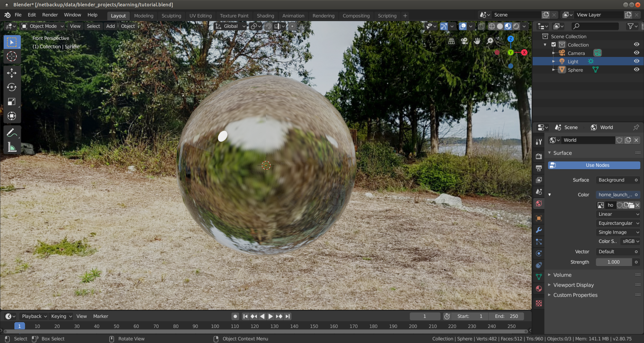Image resolution: width=644 pixels, height=343 pixels.
Task: Open the Modifiers wrench properties tab
Action: tap(539, 230)
